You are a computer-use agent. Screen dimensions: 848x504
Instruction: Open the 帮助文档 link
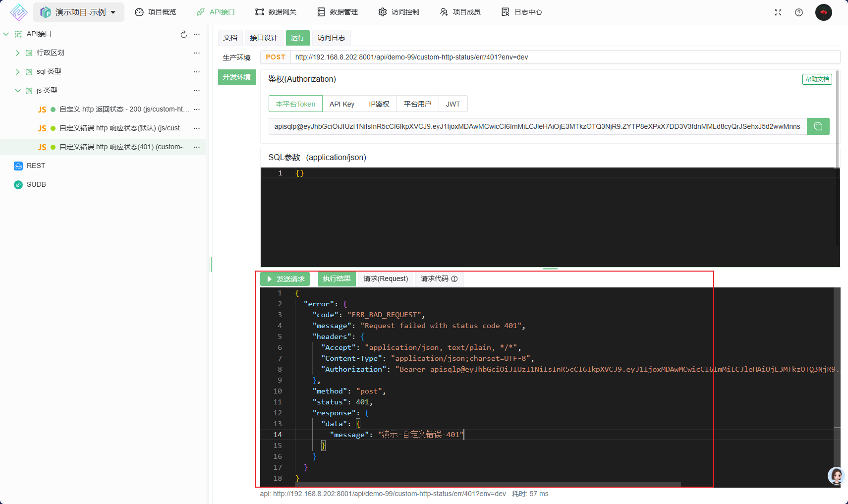(x=817, y=79)
